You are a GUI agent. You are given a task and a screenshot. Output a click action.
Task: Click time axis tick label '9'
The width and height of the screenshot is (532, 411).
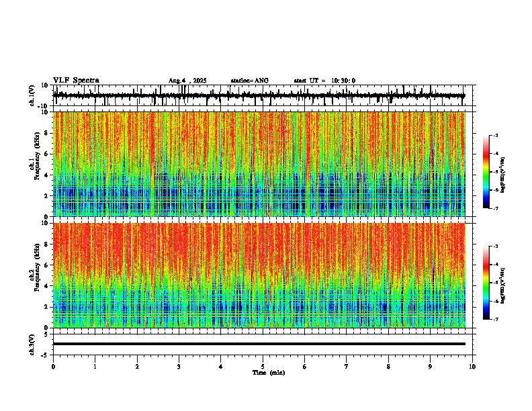click(430, 367)
